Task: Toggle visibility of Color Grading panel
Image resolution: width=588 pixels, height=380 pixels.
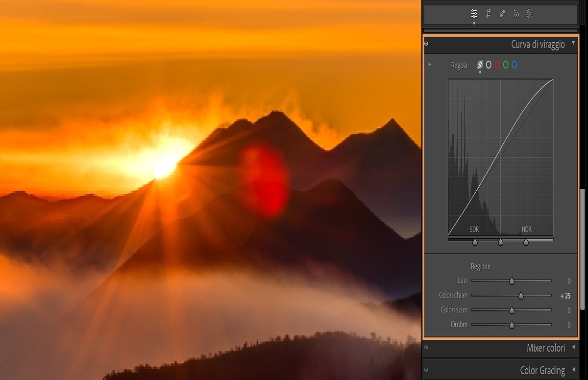Action: pos(426,370)
